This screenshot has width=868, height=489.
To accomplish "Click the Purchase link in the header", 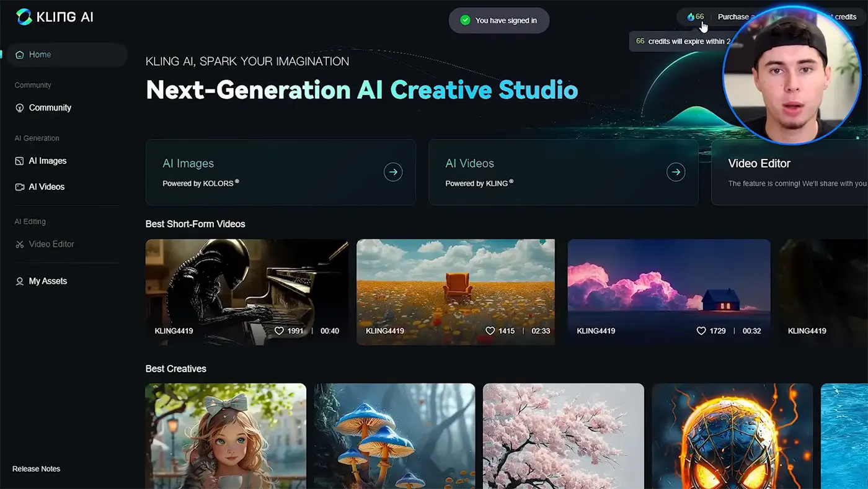I will [733, 17].
